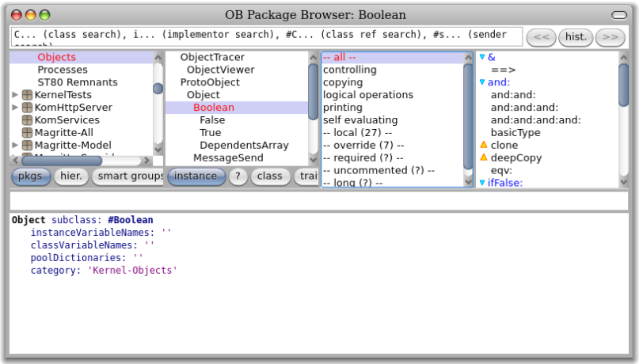This screenshot has height=364, width=639.
Task: Switch to instance side view
Action: pyautogui.click(x=196, y=176)
